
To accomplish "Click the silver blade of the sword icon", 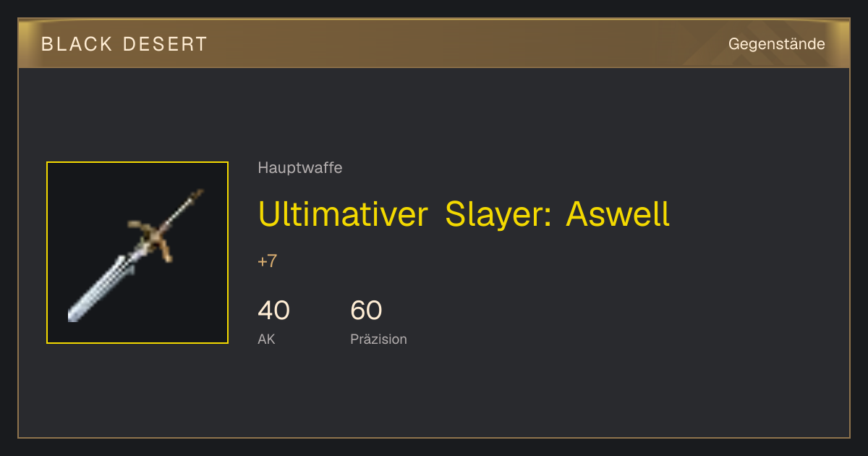I will point(101,286).
